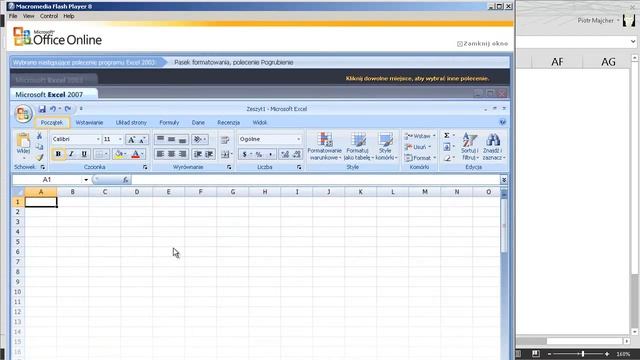Image resolution: width=640 pixels, height=360 pixels.
Task: Toggle Italic formatting button
Action: [x=71, y=154]
